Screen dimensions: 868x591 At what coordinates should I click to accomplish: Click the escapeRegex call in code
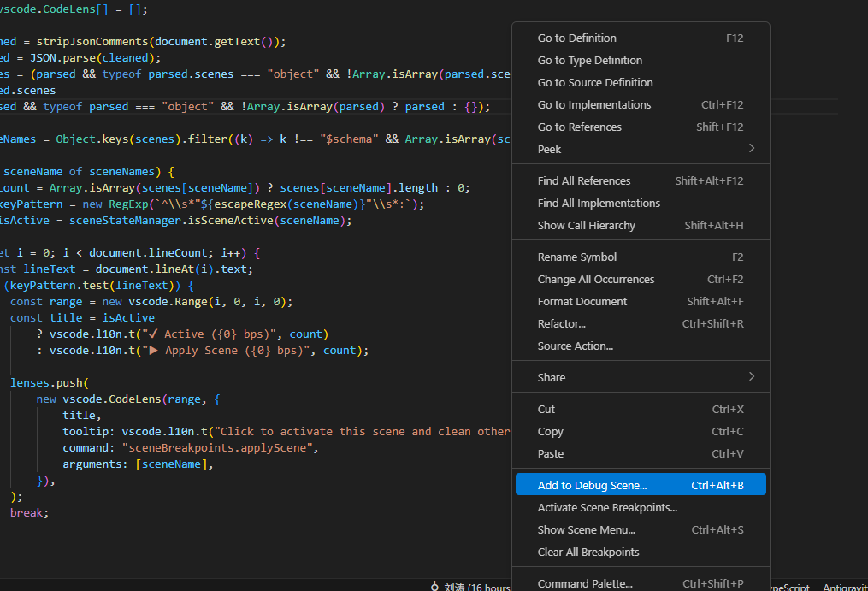(x=286, y=204)
